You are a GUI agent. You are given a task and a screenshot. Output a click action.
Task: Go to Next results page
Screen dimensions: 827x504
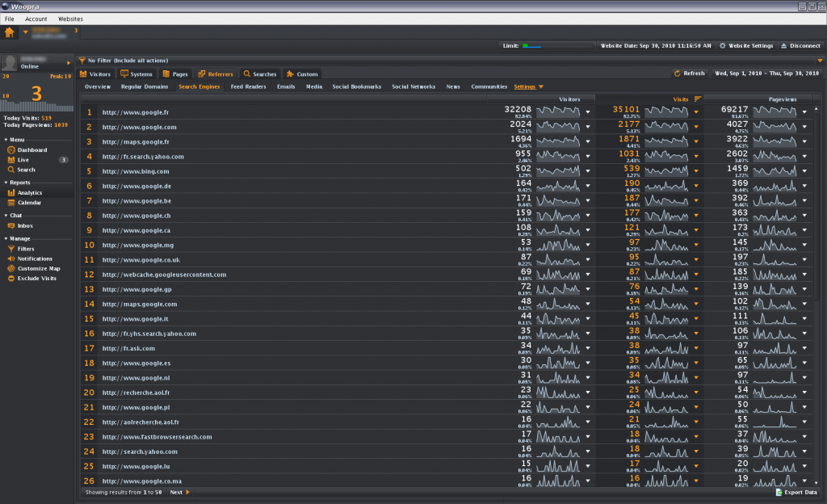coord(179,493)
